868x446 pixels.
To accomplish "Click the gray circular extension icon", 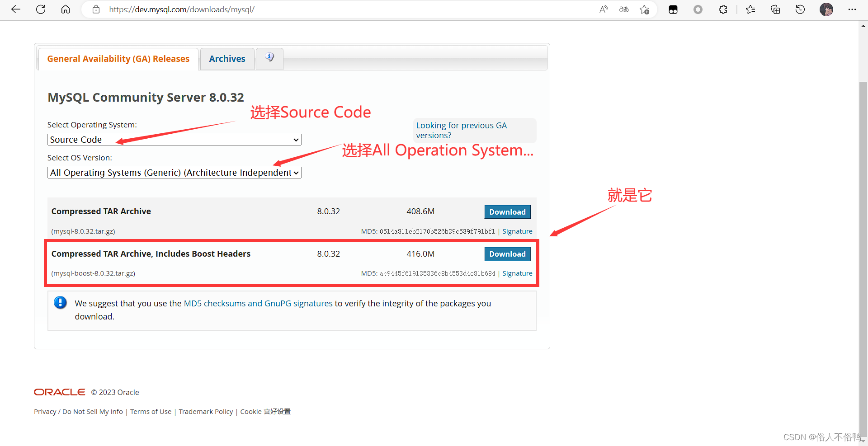I will point(698,9).
